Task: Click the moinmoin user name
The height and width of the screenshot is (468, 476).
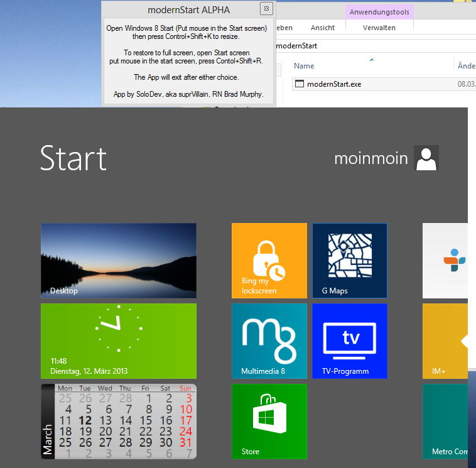Action: click(371, 158)
